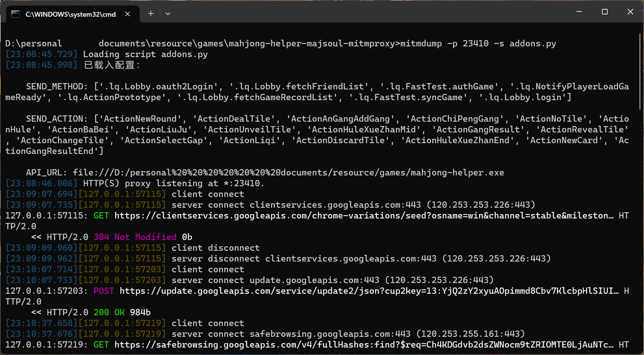644x355 pixels.
Task: Click the timestamp [23:08:45.729]
Action: pos(41,54)
